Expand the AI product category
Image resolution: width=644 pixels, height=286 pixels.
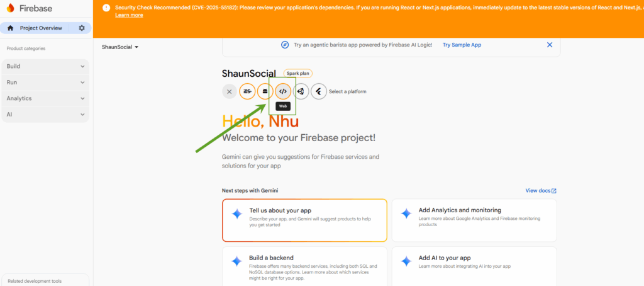coord(45,115)
